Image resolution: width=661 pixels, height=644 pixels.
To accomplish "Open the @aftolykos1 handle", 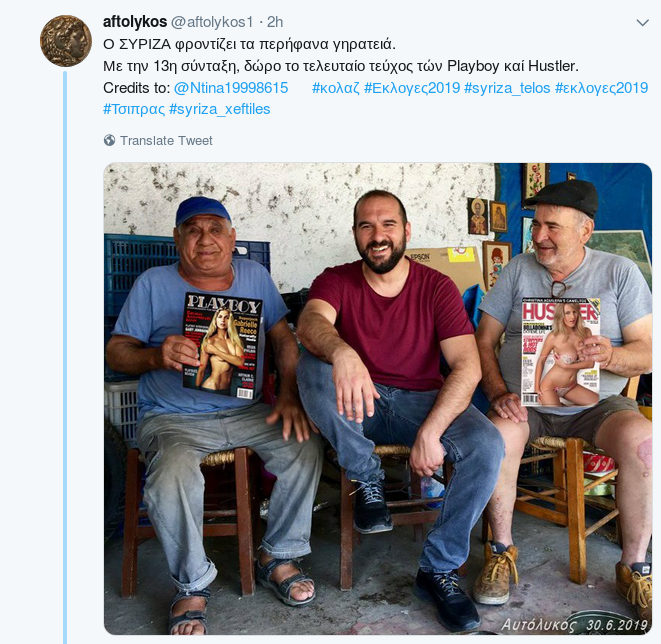I will tap(212, 22).
